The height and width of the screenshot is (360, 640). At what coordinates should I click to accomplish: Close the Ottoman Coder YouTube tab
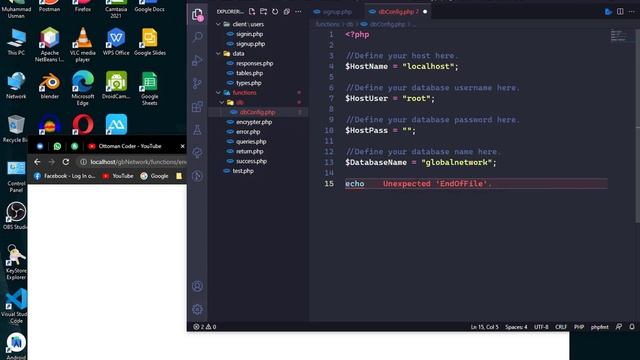(182, 146)
